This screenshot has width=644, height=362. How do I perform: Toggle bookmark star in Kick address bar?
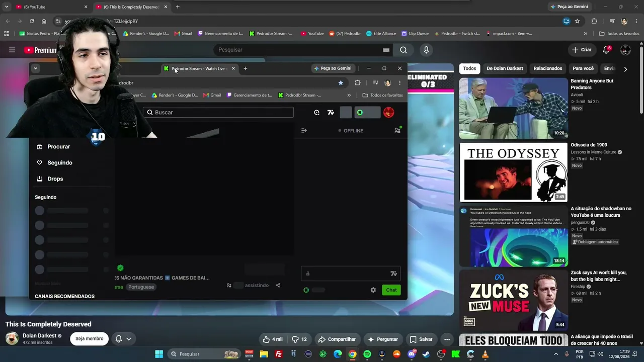point(341,82)
